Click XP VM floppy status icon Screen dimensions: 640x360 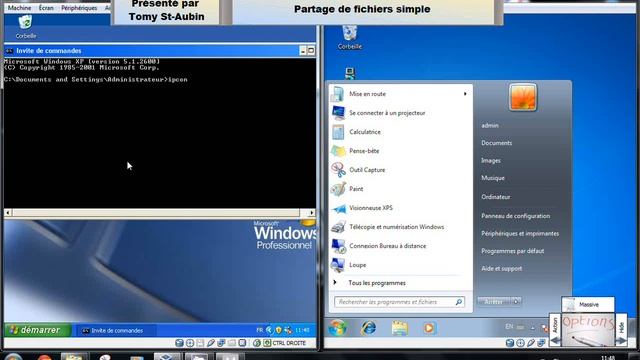[200, 343]
